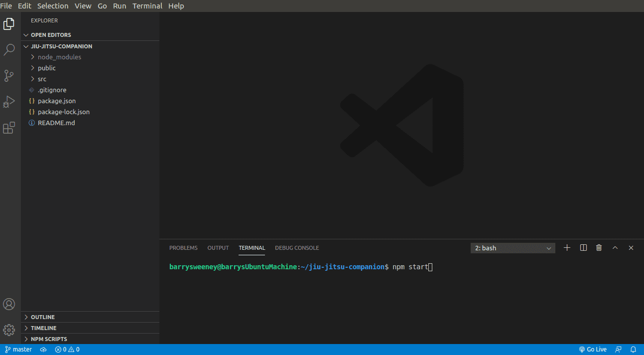Image resolution: width=644 pixels, height=355 pixels.
Task: Open the Extensions view
Action: (x=9, y=128)
